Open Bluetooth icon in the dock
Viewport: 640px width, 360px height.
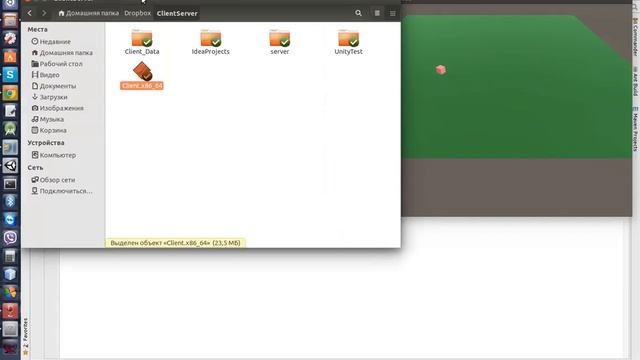pos(10,202)
